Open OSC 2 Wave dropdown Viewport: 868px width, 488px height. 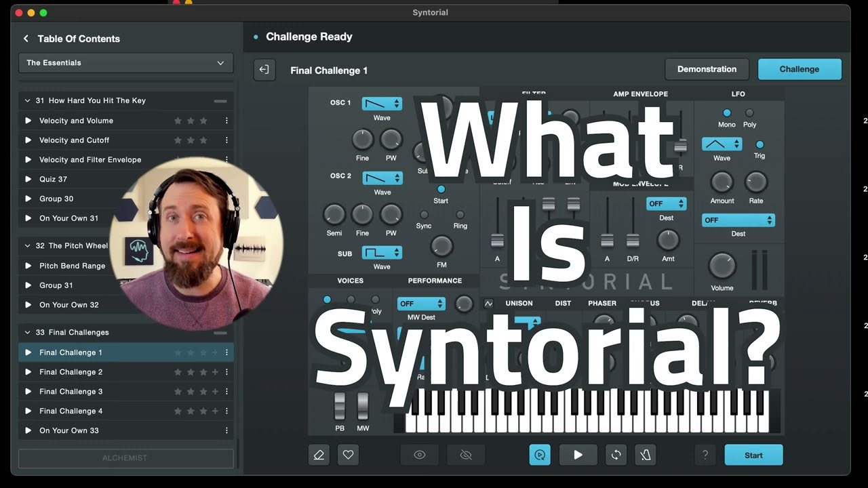tap(382, 178)
